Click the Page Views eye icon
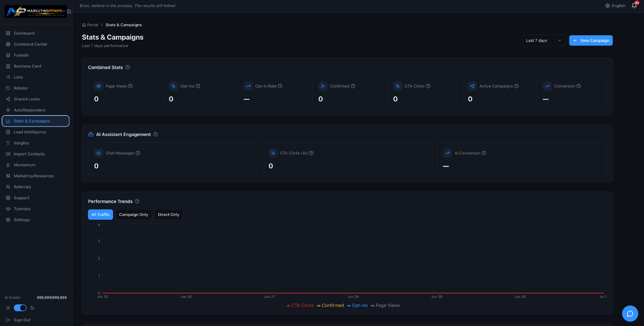 [x=99, y=86]
